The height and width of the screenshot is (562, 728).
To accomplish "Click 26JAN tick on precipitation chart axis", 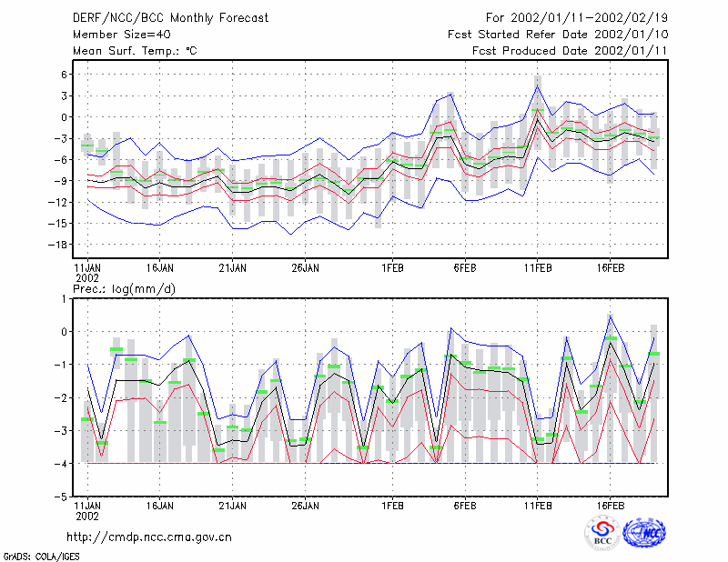I will pos(306,506).
